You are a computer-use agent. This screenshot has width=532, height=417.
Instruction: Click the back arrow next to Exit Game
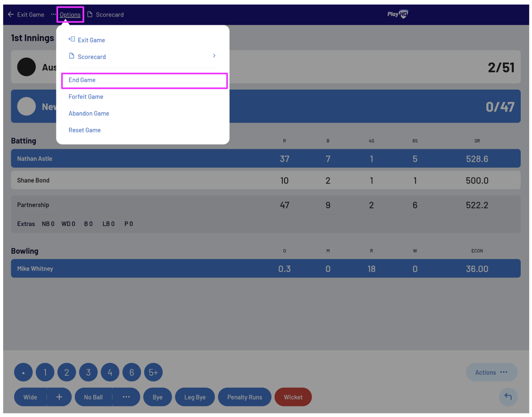[x=11, y=14]
